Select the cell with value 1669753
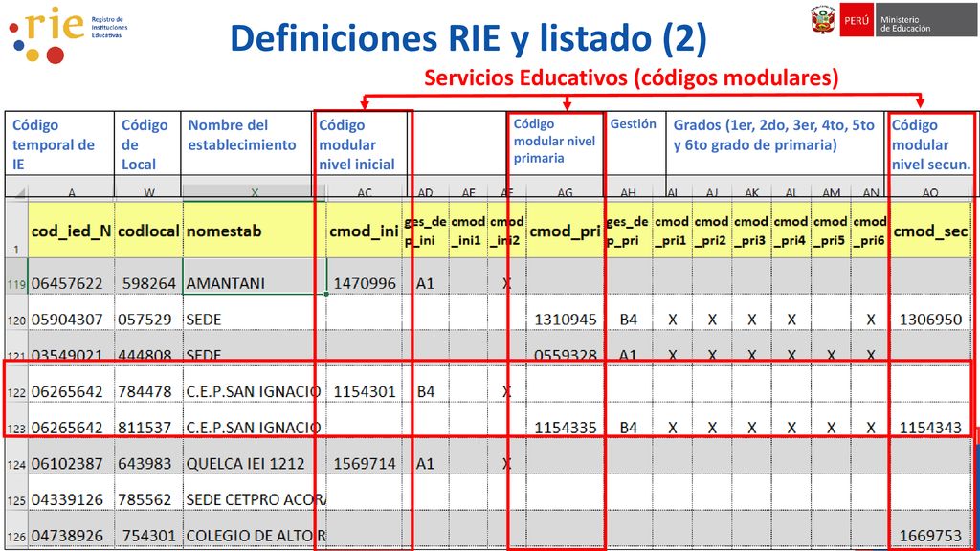980x551 pixels. (930, 529)
